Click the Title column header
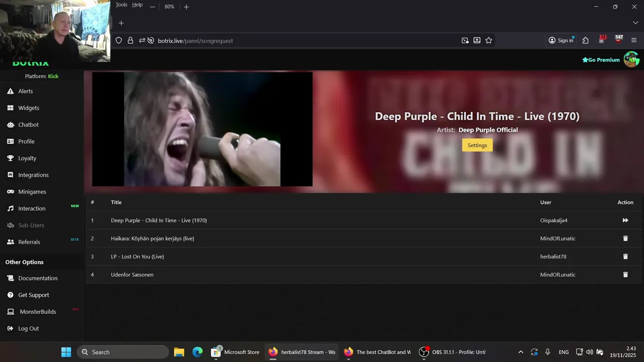644x362 pixels. [116, 202]
